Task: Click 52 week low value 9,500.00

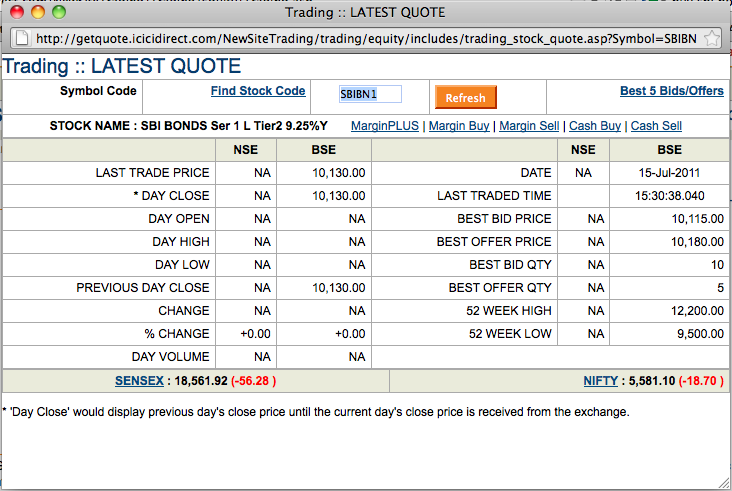Action: (700, 334)
